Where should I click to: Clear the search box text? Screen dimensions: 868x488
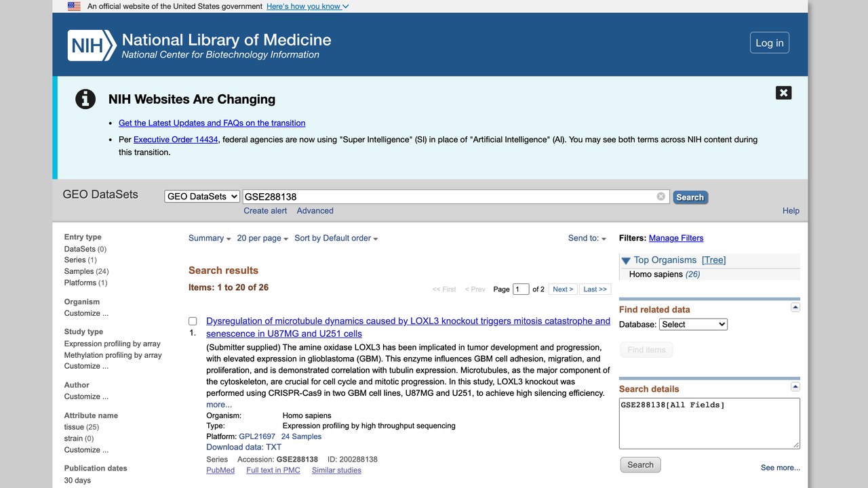661,197
